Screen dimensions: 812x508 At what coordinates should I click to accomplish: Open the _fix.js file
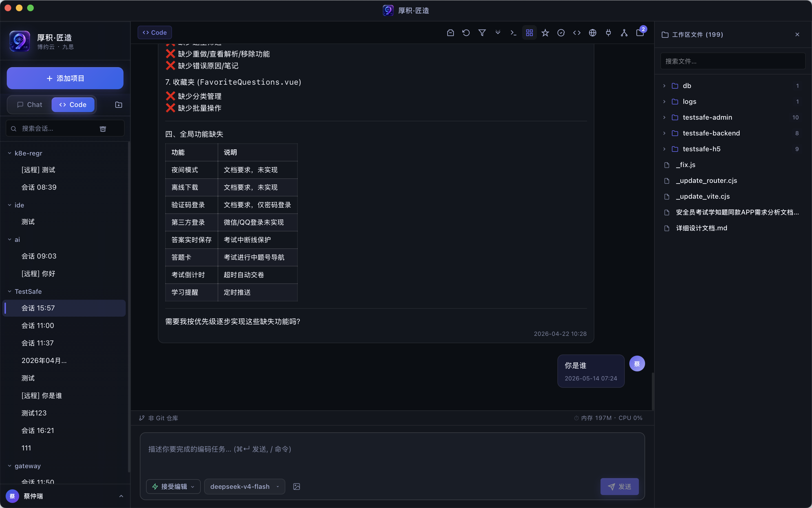732,165
